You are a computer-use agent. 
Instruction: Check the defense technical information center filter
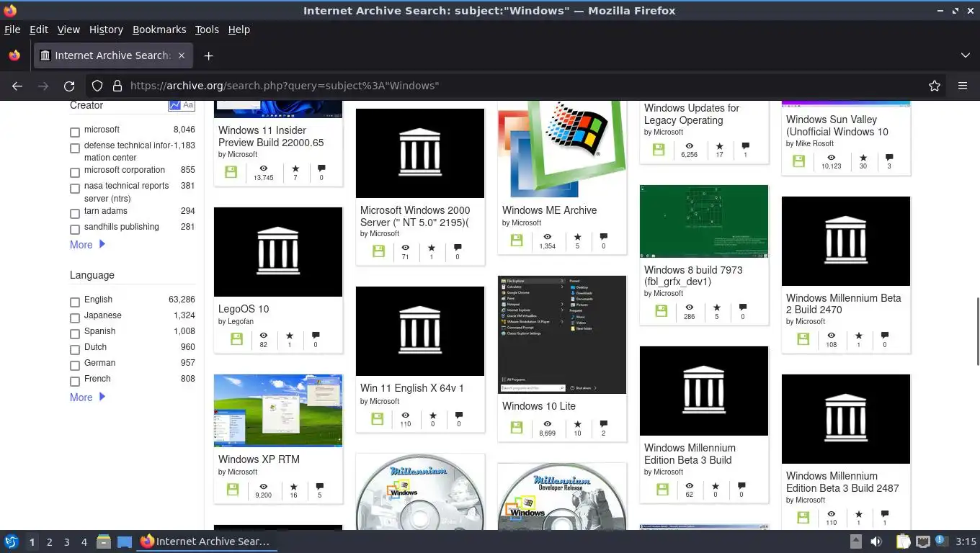tap(75, 148)
